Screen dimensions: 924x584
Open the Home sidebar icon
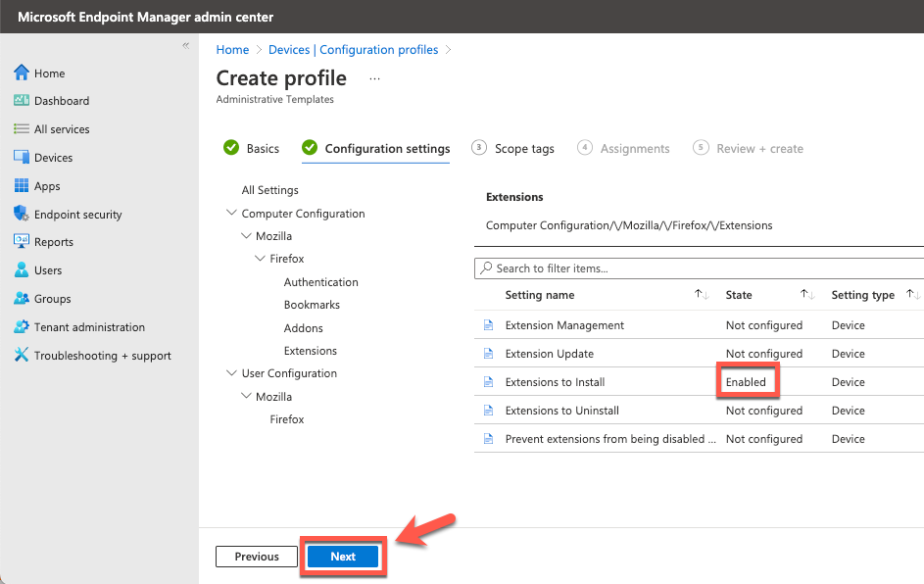22,73
